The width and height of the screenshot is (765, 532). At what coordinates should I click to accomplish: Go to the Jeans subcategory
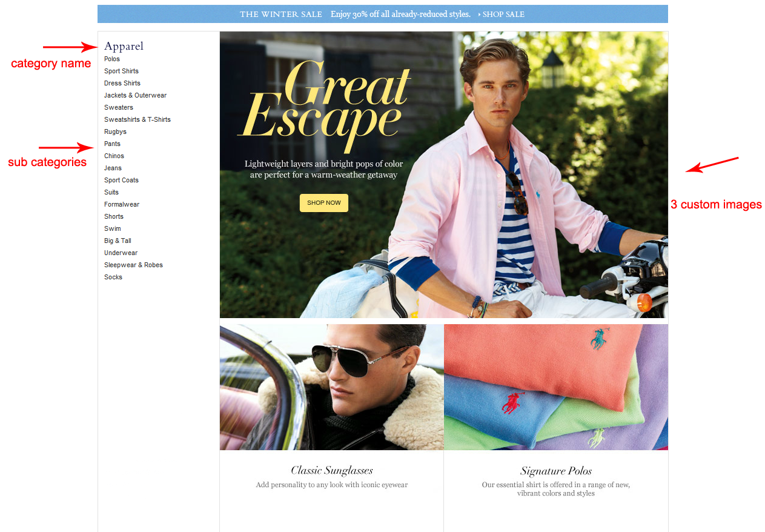click(113, 168)
